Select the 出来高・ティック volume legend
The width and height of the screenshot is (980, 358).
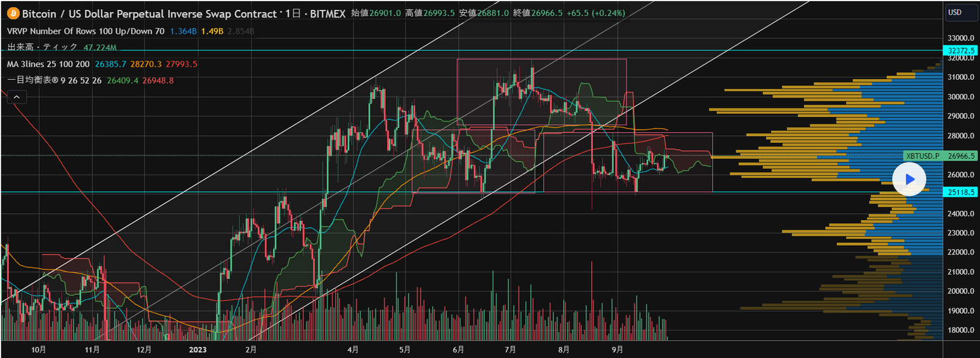(x=42, y=47)
